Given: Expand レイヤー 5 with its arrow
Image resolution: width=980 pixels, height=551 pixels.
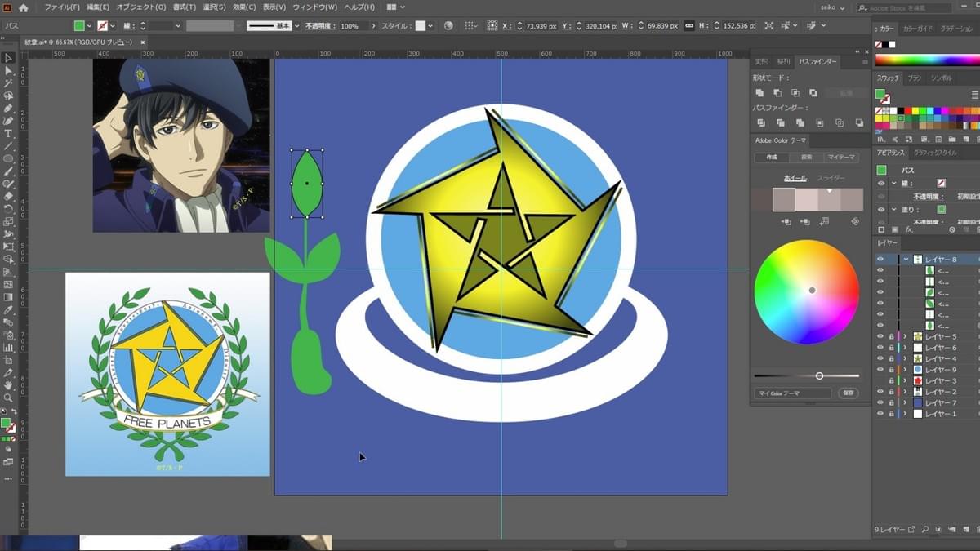Looking at the screenshot, I should click(x=905, y=336).
